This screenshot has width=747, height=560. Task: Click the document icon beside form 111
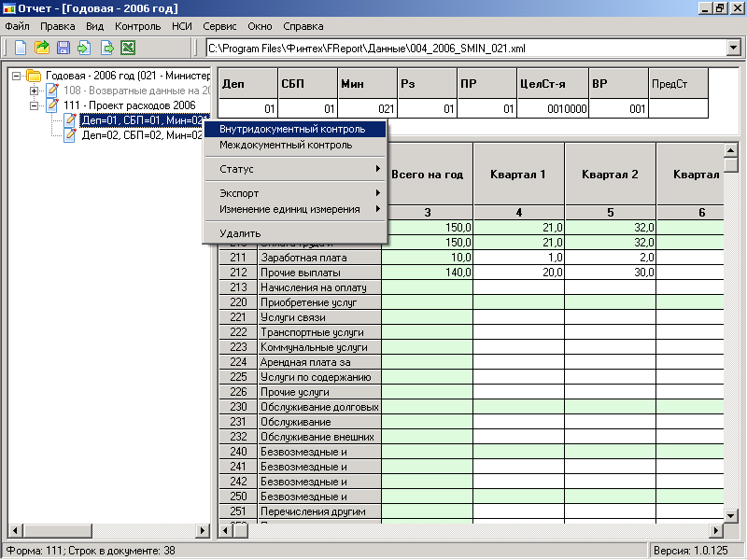[x=52, y=105]
